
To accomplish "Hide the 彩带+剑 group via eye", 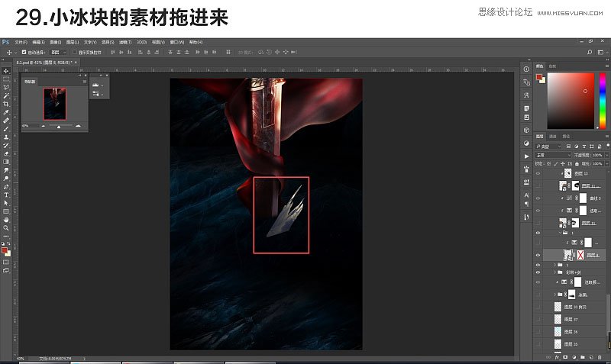I will coord(538,272).
